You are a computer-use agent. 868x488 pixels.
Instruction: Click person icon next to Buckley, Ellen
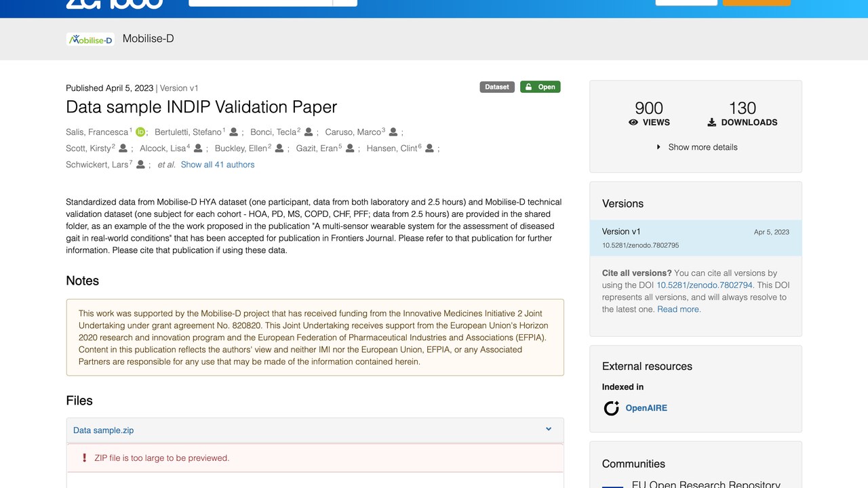[x=279, y=148]
